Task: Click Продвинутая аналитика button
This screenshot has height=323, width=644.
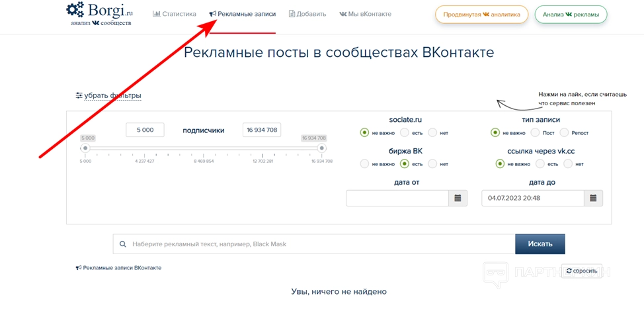Action: click(481, 15)
